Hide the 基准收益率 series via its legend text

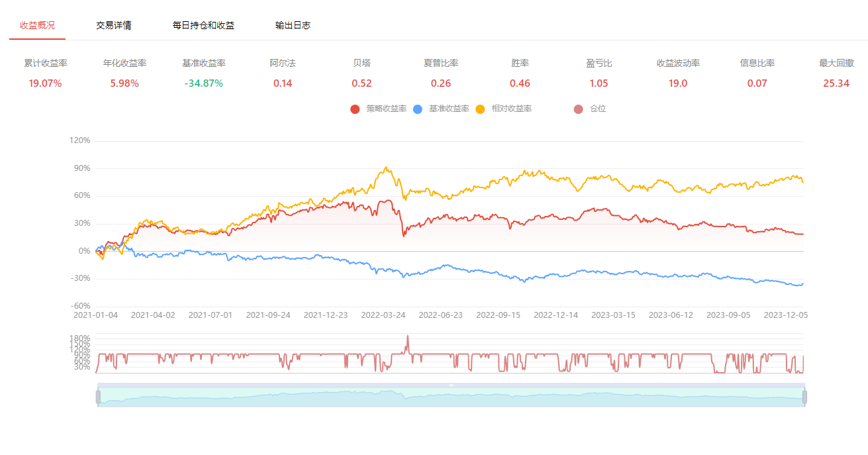tap(449, 109)
